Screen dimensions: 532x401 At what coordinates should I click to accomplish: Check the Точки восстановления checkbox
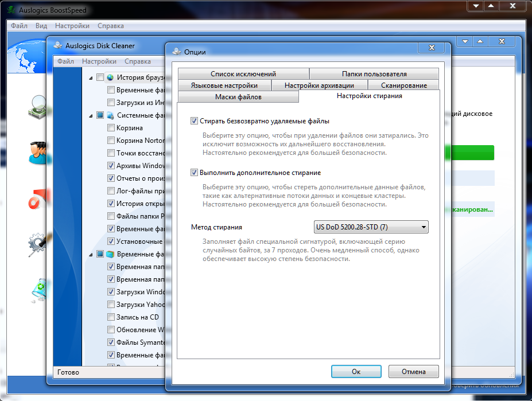pyautogui.click(x=111, y=153)
